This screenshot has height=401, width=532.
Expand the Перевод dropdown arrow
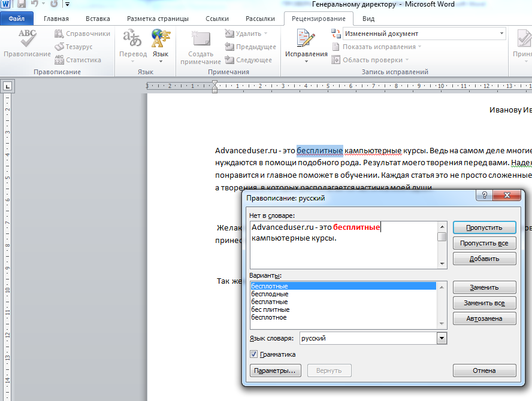click(x=132, y=62)
